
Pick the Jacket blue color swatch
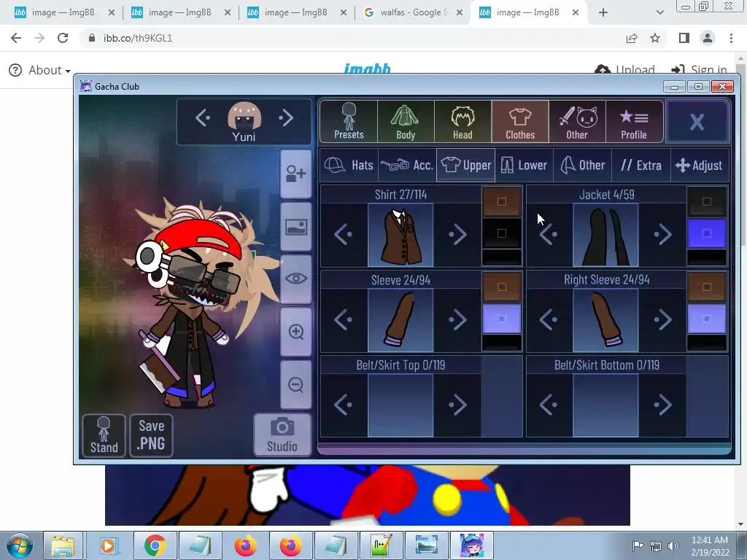(706, 233)
